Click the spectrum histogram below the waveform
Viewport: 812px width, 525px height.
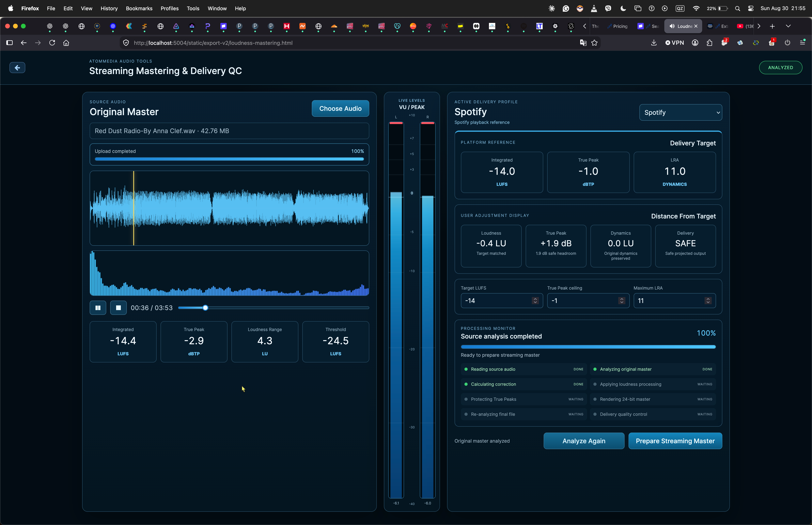click(x=229, y=273)
